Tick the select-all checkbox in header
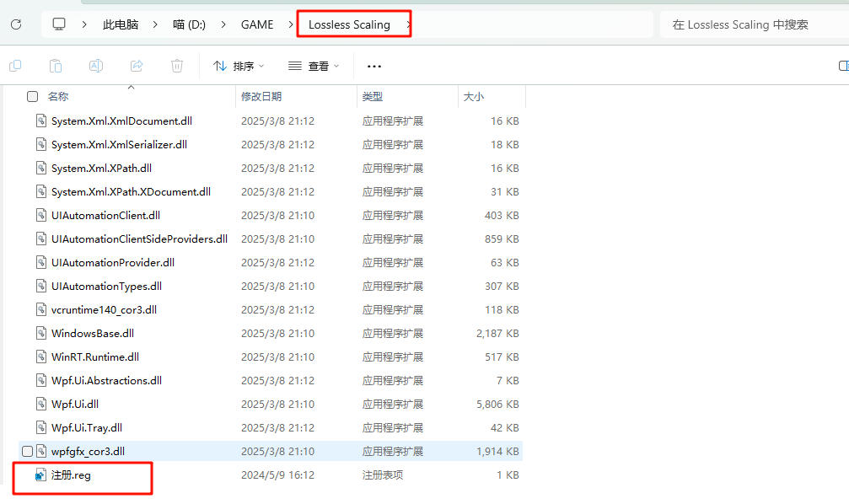 (33, 96)
